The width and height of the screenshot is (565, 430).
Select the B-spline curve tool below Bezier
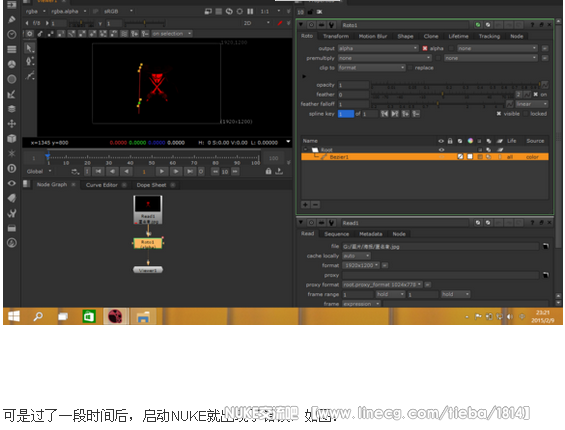click(x=30, y=75)
